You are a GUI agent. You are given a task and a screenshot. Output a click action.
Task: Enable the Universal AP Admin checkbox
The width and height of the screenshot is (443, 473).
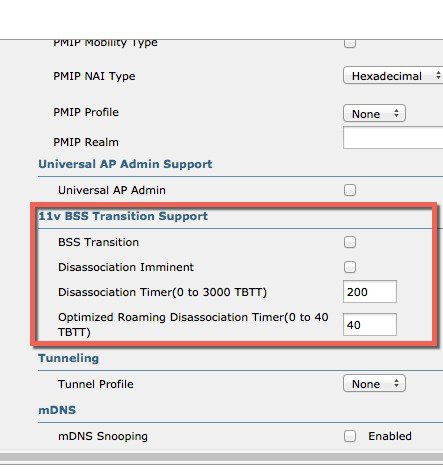pyautogui.click(x=350, y=190)
